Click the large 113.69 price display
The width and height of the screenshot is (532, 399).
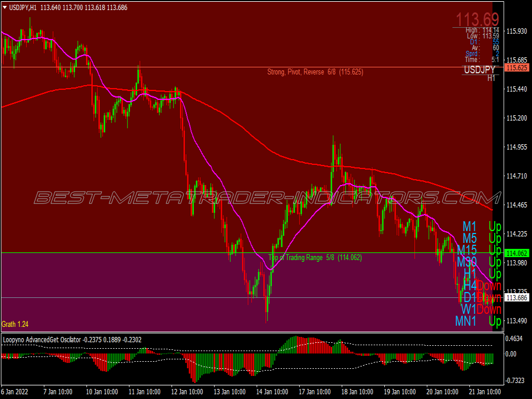pos(478,20)
